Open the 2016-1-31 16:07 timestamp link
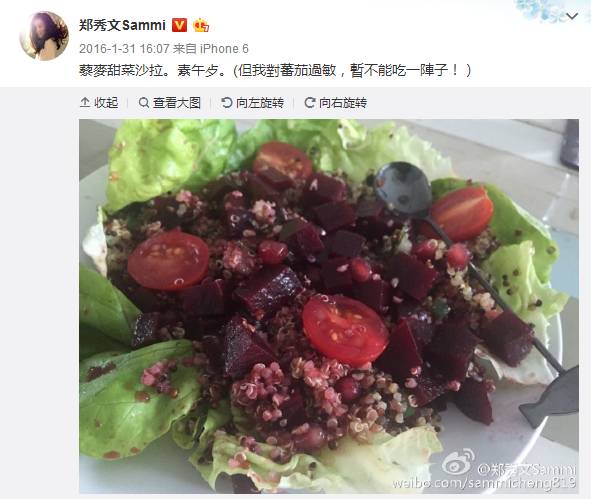 [124, 49]
